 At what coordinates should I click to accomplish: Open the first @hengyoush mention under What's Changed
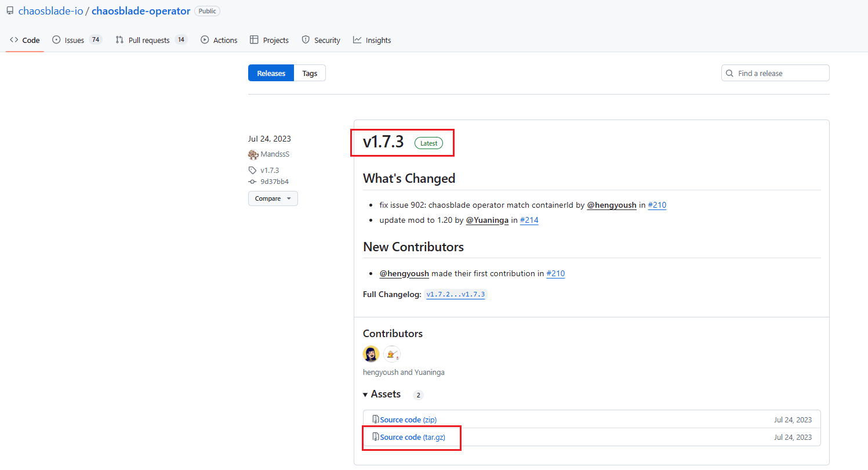[612, 205]
